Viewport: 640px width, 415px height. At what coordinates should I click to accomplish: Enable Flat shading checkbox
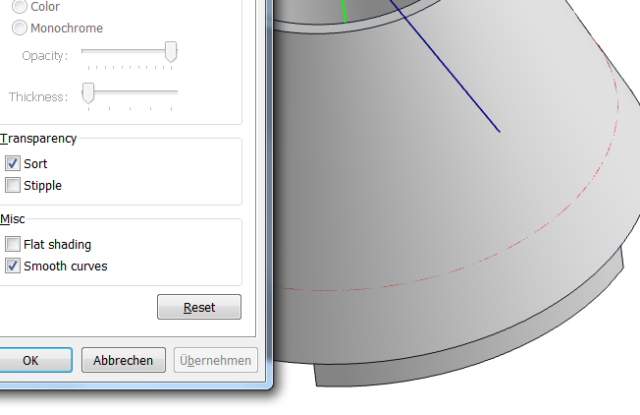(13, 244)
